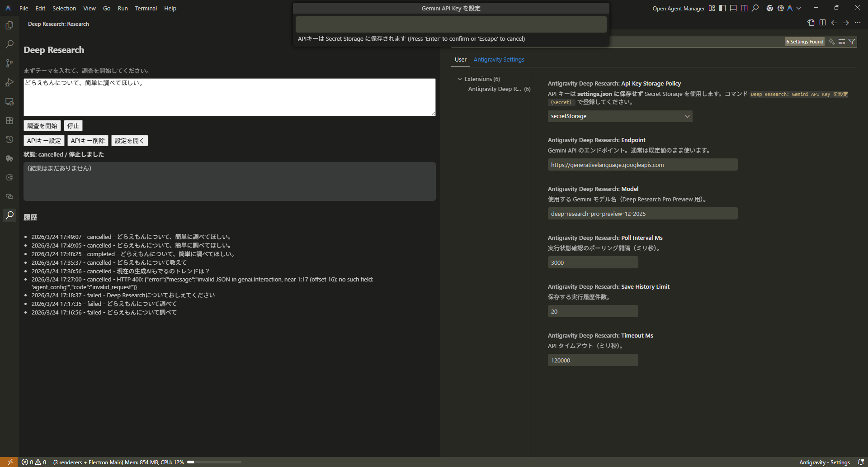Click the Chrome browser icon in title bar
Viewport: 868px width, 467px height.
pos(770,8)
